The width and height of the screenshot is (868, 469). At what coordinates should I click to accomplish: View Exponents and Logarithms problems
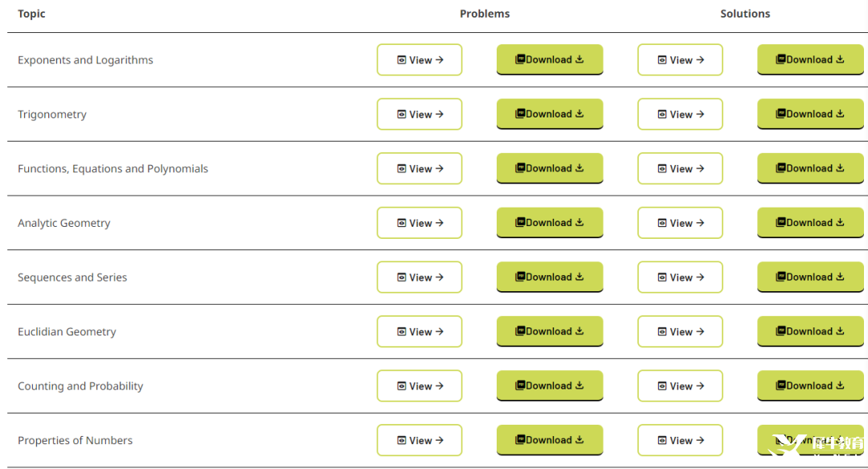coord(420,60)
